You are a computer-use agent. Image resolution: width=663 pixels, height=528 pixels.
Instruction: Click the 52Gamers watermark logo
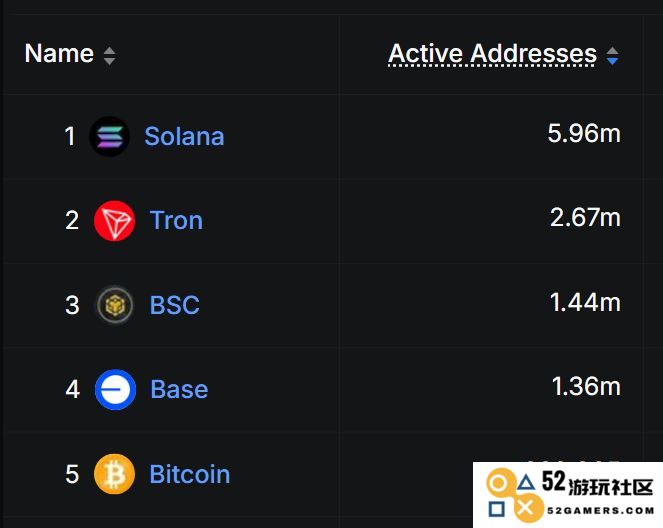[x=514, y=495]
